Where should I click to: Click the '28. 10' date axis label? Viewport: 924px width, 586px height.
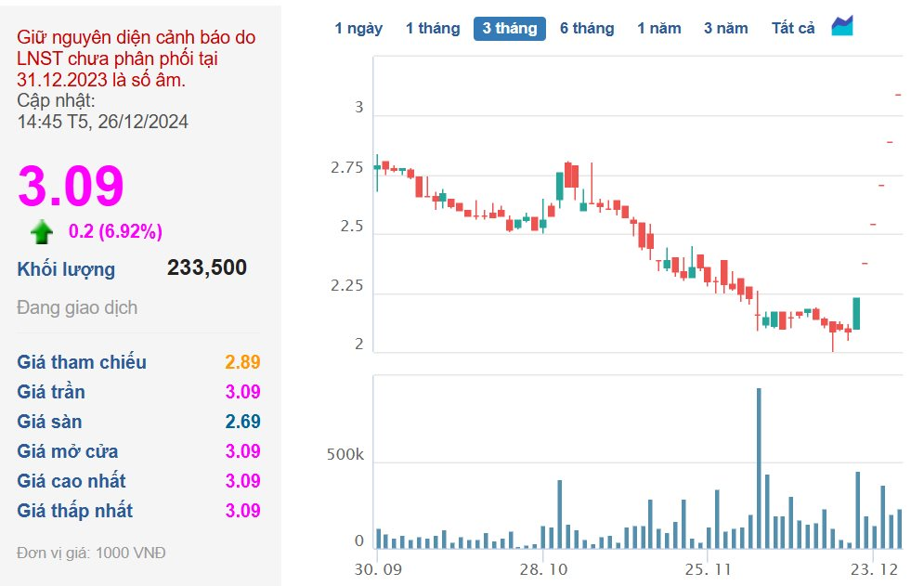pos(543,569)
